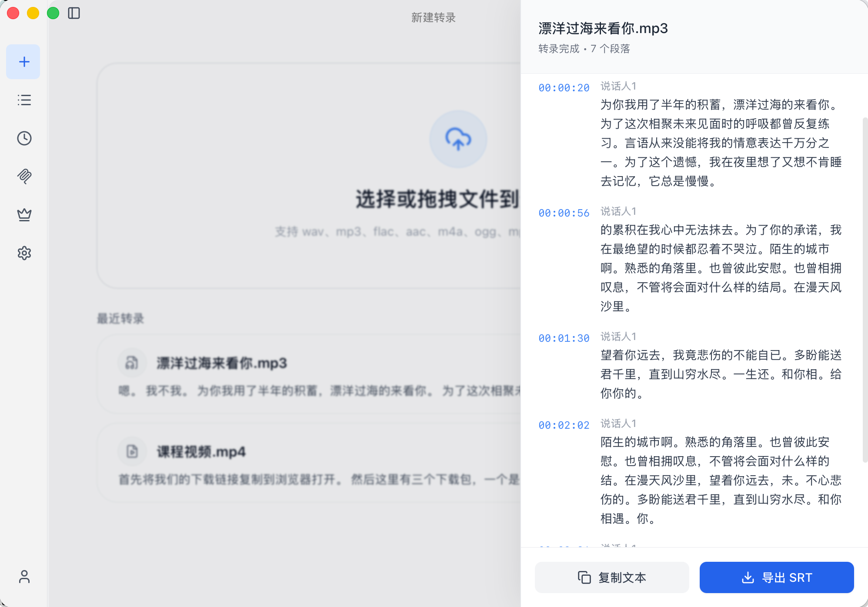Click the panel title 漂洋过海来看你.mp3
The image size is (868, 607).
coord(603,28)
